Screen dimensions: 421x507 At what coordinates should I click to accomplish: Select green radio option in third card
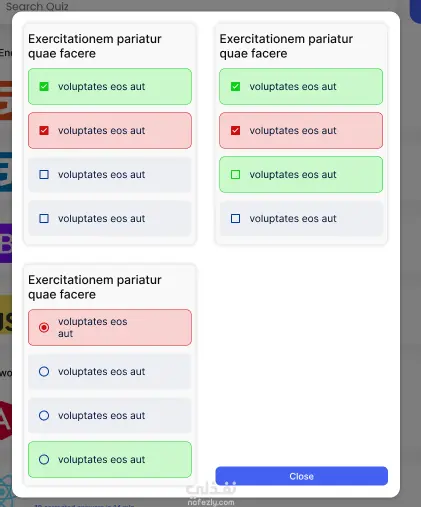pos(44,460)
